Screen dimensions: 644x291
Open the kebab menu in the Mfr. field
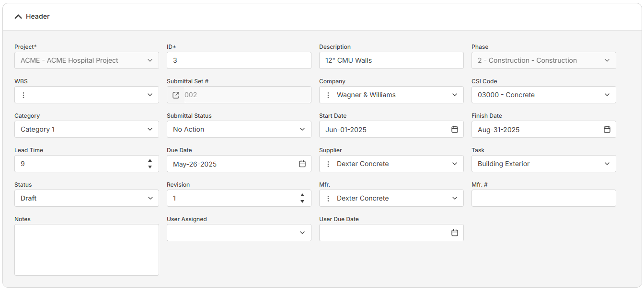point(328,198)
